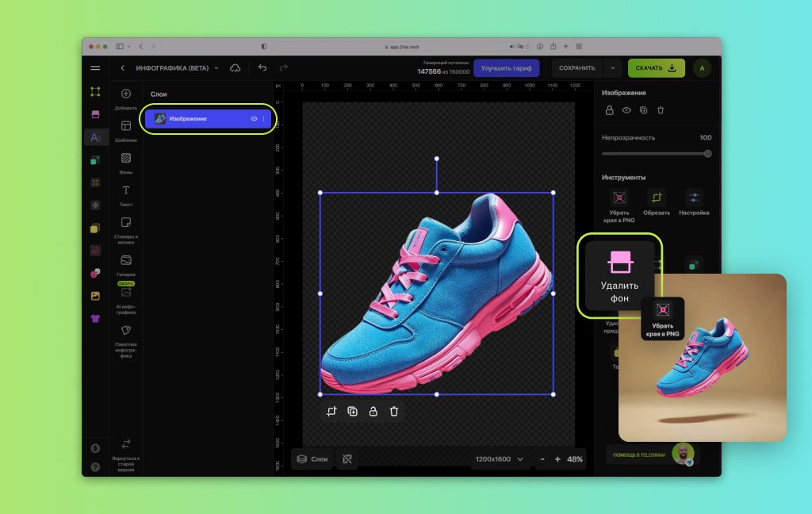Toggle the browser sidebar icon
Viewport: 812px width, 514px height.
[x=120, y=47]
